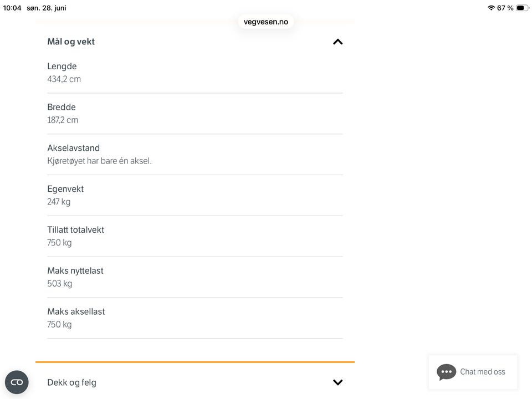
Task: Tap the date søn. 28. juni
Action: pos(47,8)
